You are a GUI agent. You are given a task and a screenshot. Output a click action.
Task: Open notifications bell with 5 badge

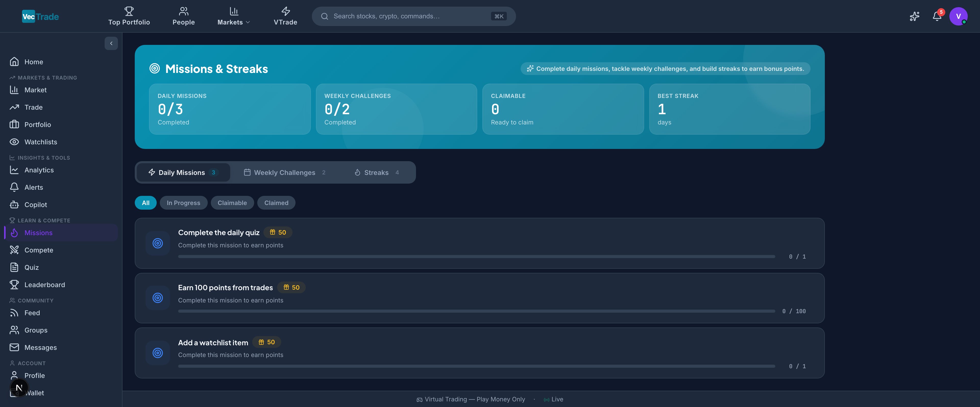point(937,16)
